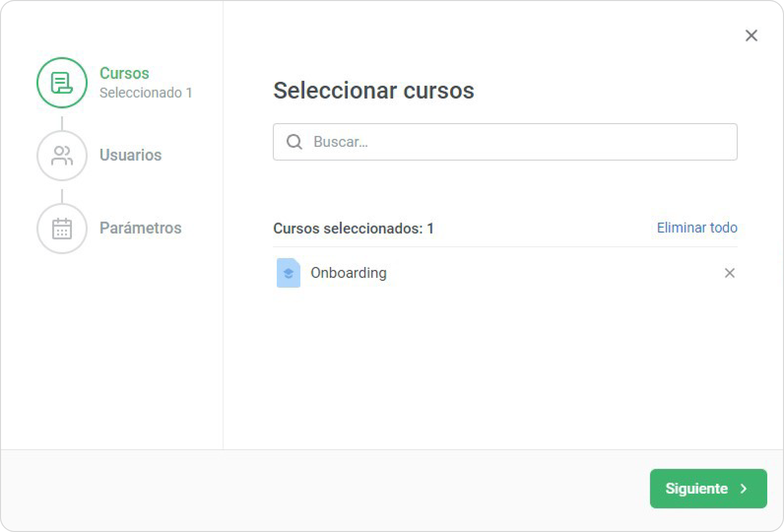Switch to the Usuarios step
Screen dimensions: 784x532
tap(131, 155)
